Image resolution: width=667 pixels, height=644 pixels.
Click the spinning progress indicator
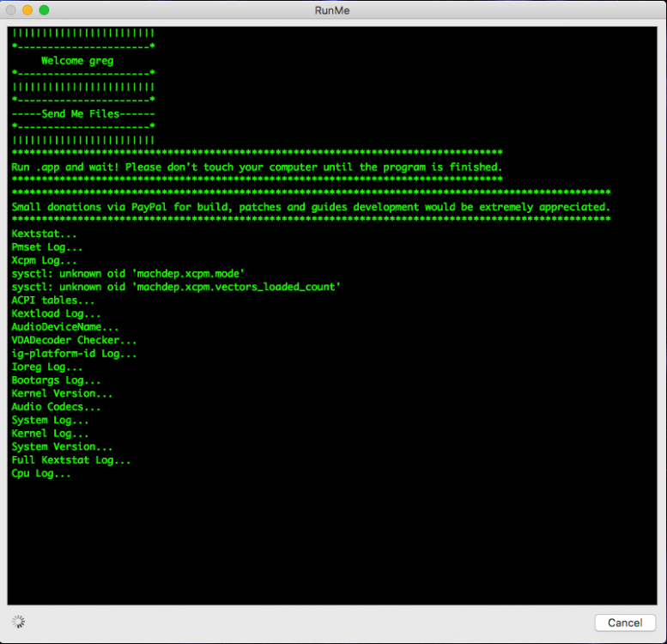(x=18, y=622)
